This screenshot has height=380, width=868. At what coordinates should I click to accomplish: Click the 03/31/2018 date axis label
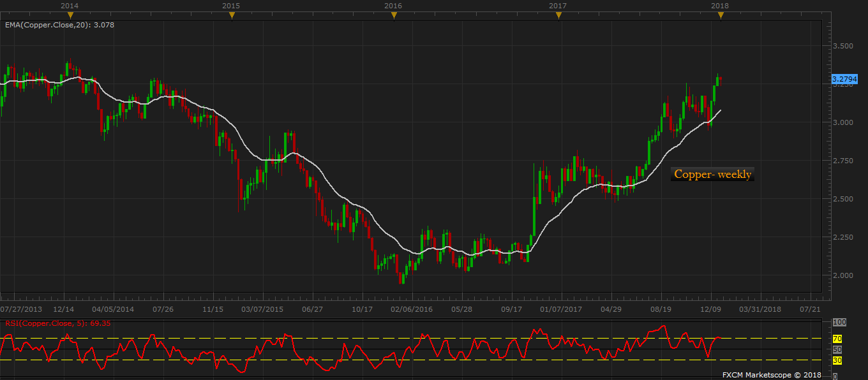pos(759,309)
